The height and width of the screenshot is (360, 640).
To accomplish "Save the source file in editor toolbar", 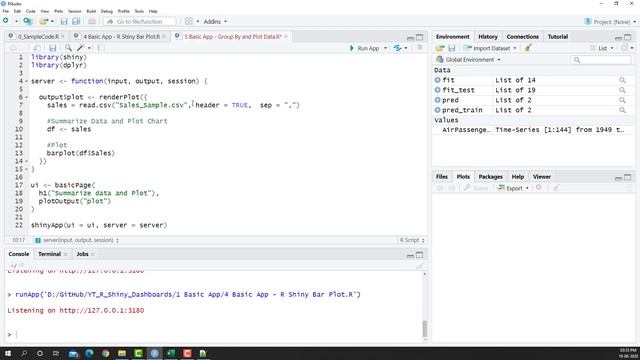I will click(52, 48).
